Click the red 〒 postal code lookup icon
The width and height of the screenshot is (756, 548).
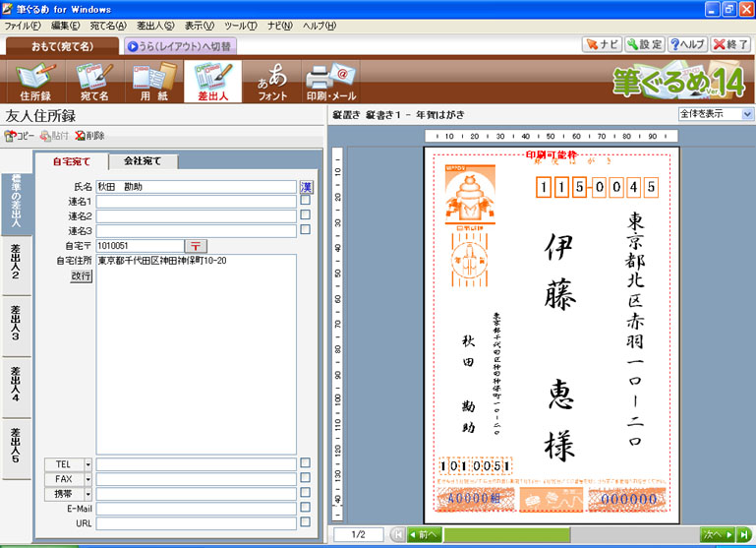196,246
